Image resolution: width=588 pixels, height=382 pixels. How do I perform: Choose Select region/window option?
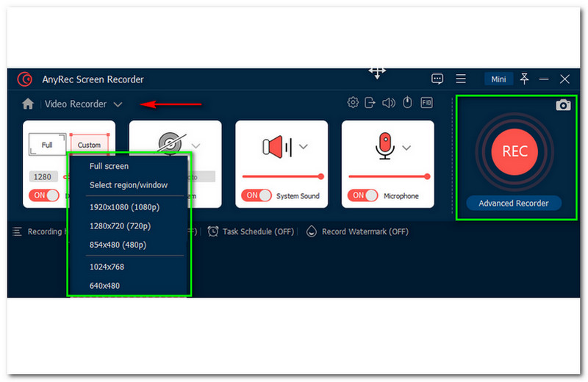(x=127, y=185)
